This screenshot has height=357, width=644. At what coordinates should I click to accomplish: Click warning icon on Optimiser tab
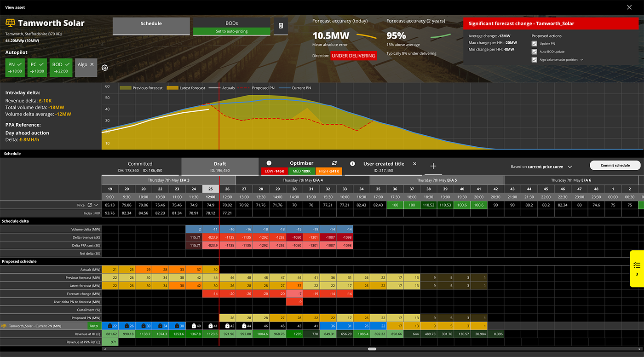pos(269,163)
